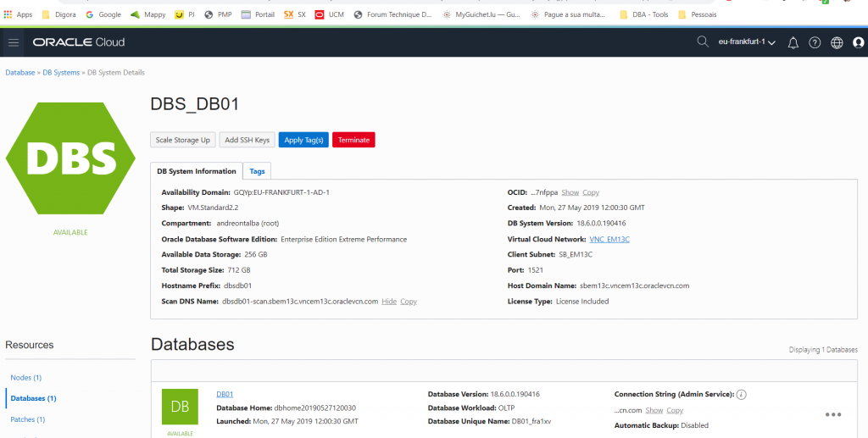
Task: Open the VNC_EM13C virtual cloud network link
Action: 609,240
